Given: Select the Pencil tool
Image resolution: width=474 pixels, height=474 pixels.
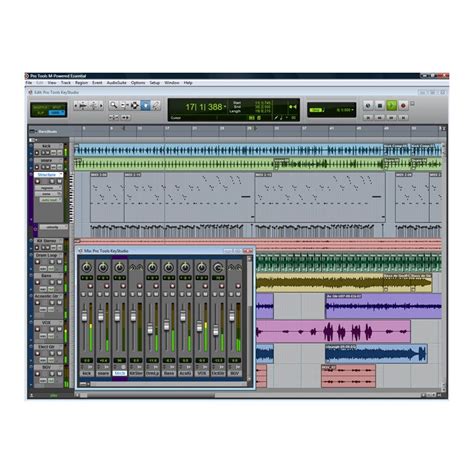Looking at the screenshot, I should click(x=156, y=105).
